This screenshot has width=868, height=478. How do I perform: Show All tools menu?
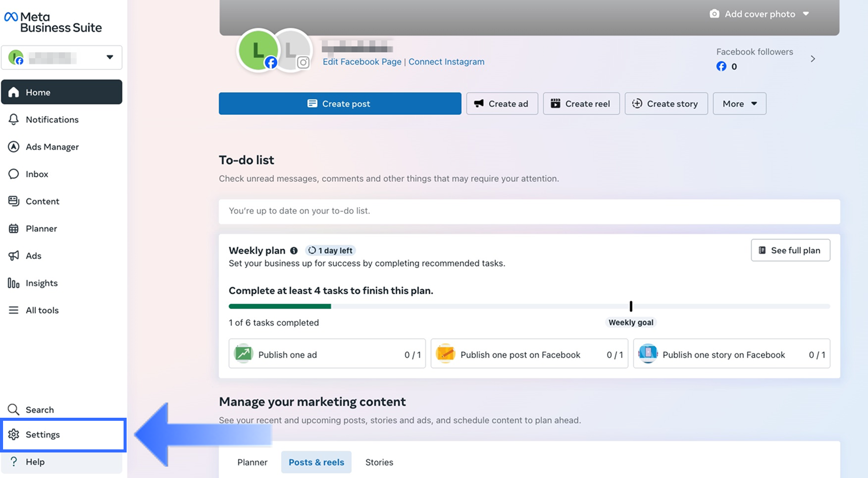click(62, 310)
